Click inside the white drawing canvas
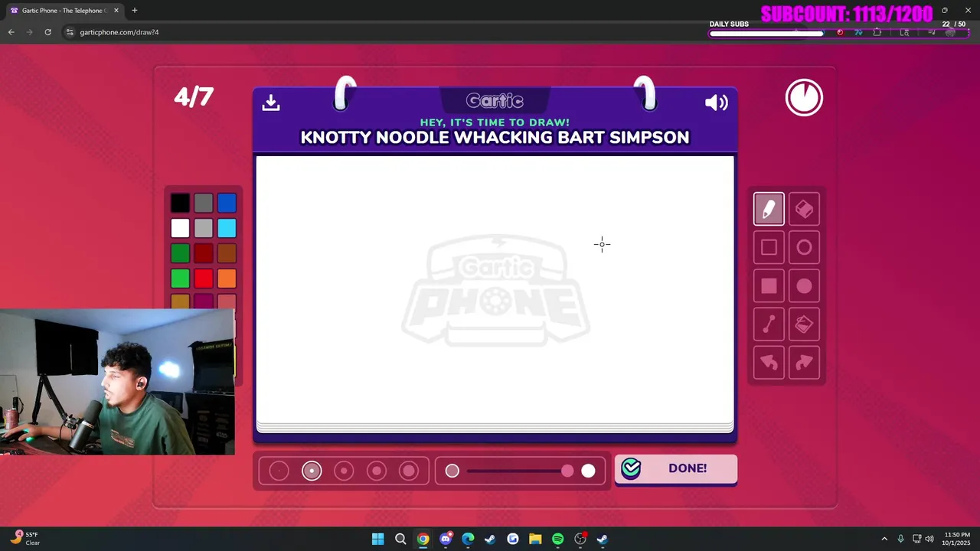The image size is (980, 551). [495, 289]
